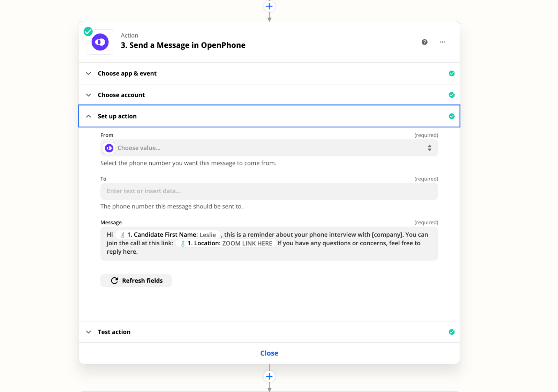Click the From field label

coord(107,135)
